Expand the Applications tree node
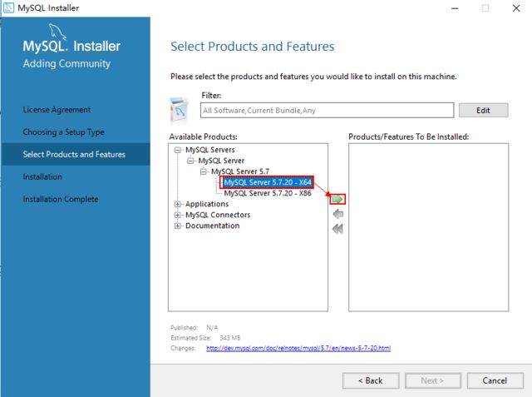This screenshot has width=532, height=397. tap(177, 204)
